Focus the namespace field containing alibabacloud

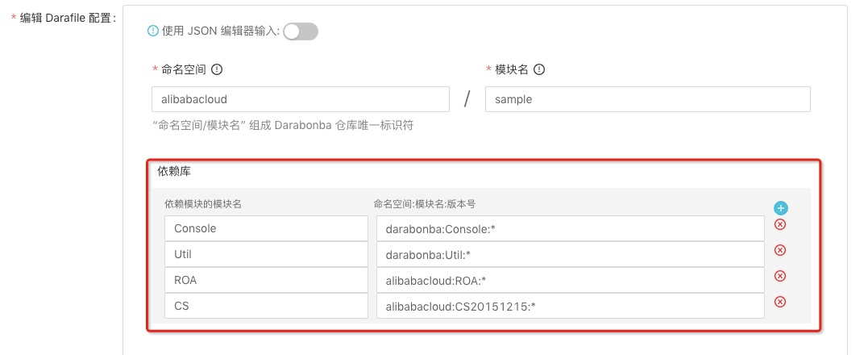pyautogui.click(x=300, y=99)
